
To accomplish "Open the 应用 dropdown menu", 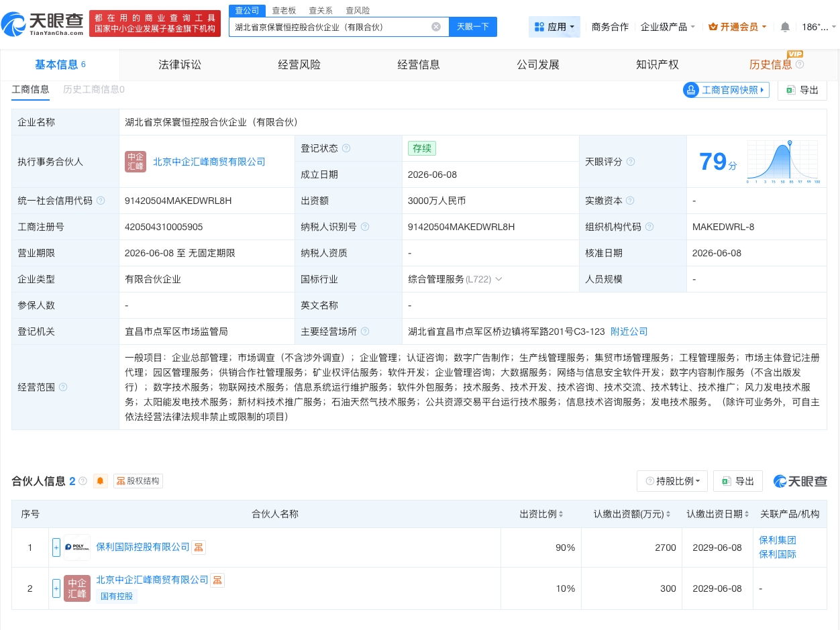I will (x=554, y=27).
